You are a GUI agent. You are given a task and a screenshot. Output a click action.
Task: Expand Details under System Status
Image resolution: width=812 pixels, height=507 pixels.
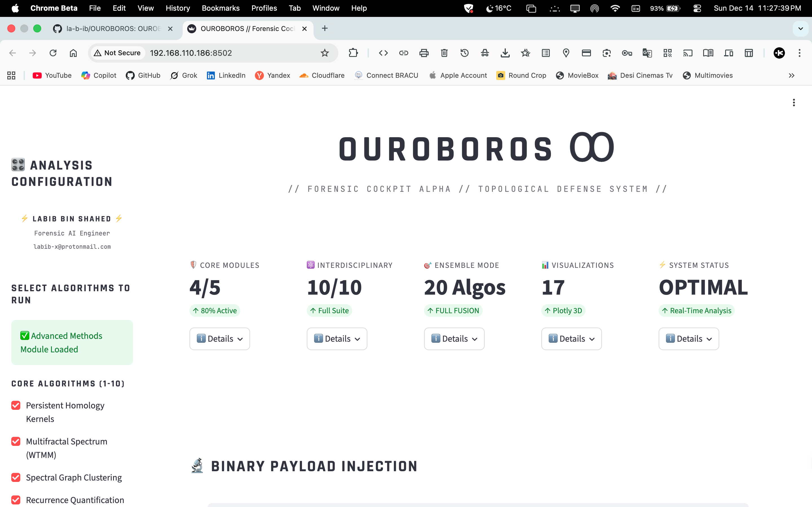[689, 339]
